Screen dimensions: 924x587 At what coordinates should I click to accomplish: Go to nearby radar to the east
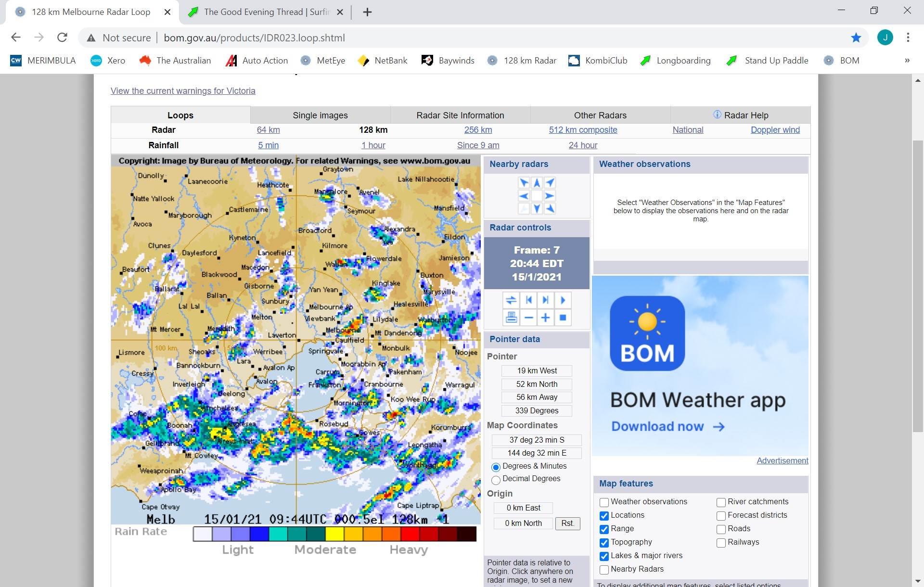click(550, 196)
